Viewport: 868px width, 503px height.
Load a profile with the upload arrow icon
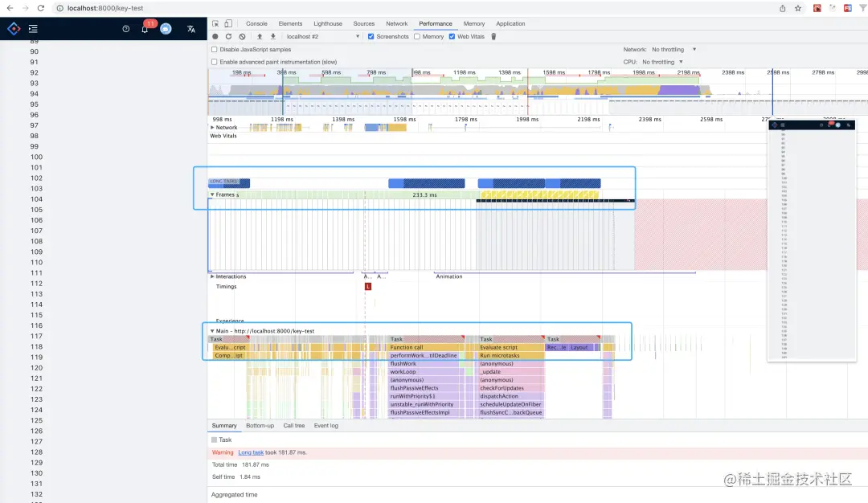[260, 36]
